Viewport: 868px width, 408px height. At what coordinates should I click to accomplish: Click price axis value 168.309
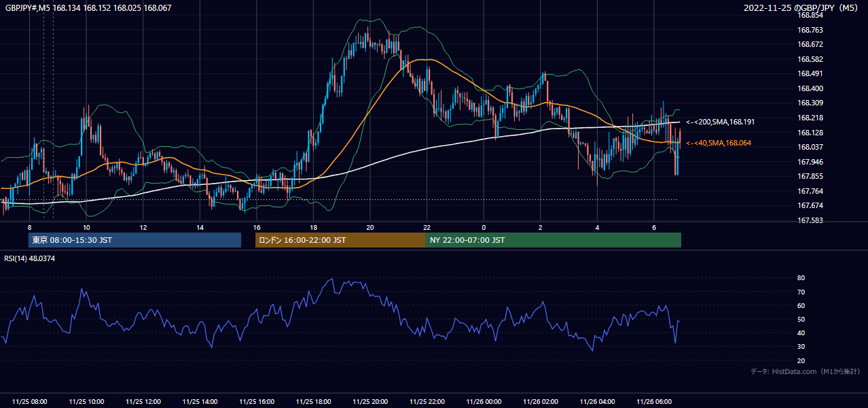click(810, 103)
